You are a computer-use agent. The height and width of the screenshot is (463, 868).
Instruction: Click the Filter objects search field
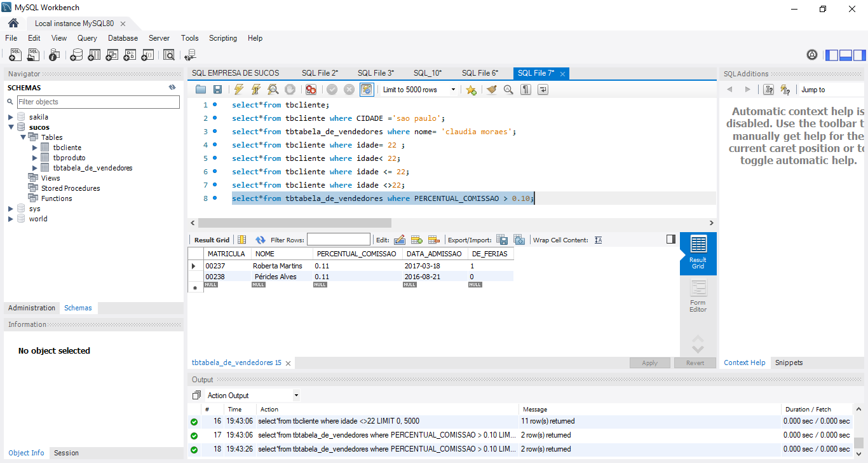[98, 102]
